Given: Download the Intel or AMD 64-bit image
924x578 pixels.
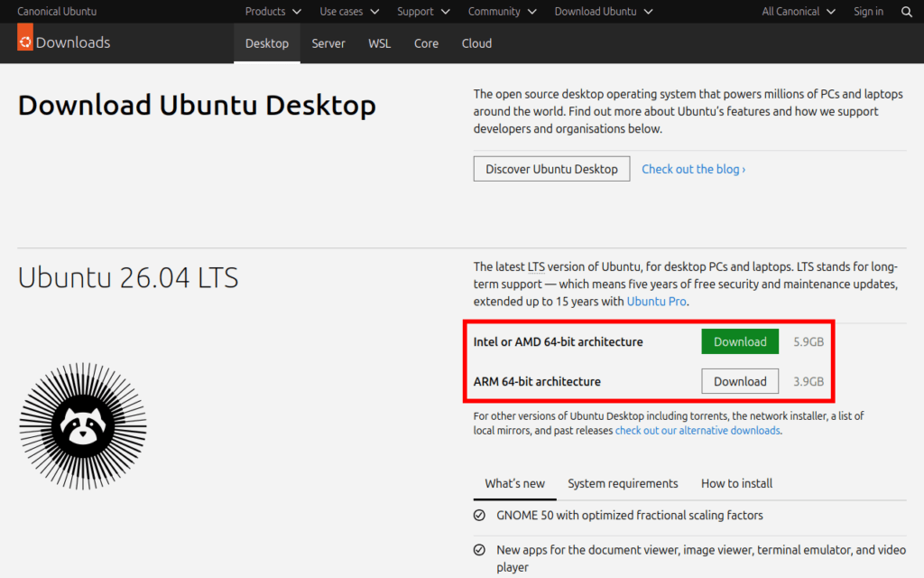Looking at the screenshot, I should (740, 342).
